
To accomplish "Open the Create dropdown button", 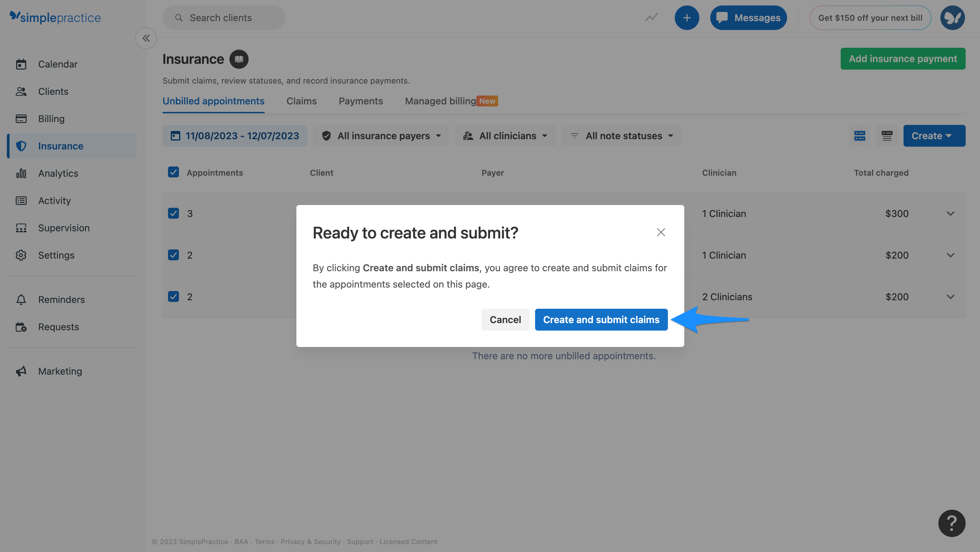I will 934,136.
